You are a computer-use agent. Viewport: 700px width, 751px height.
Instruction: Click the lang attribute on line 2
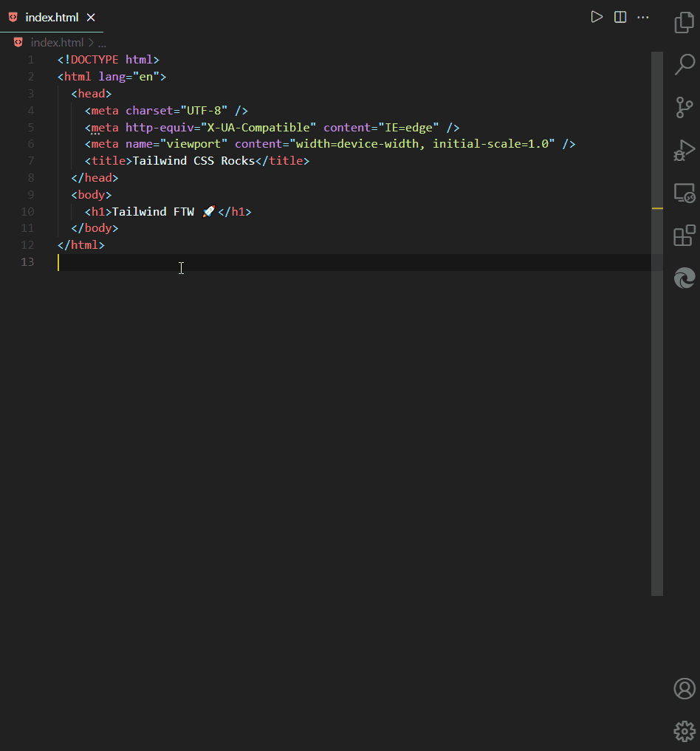(112, 77)
